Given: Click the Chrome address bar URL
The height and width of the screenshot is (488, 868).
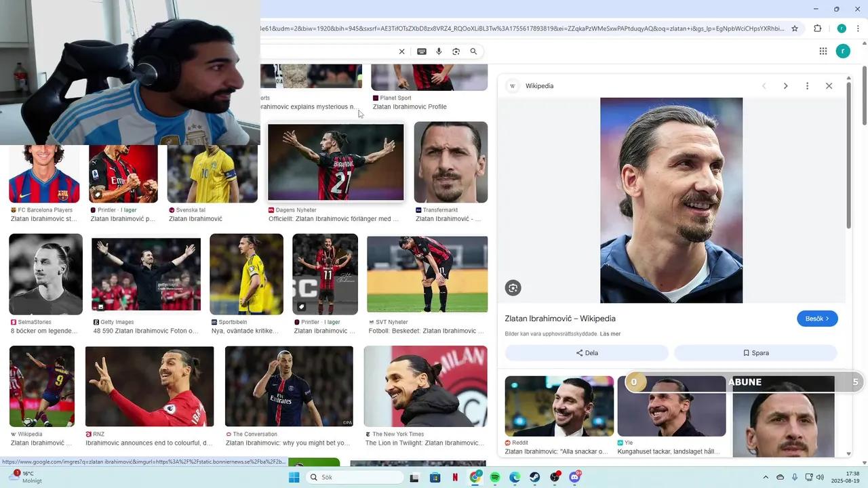Looking at the screenshot, I should (522, 28).
